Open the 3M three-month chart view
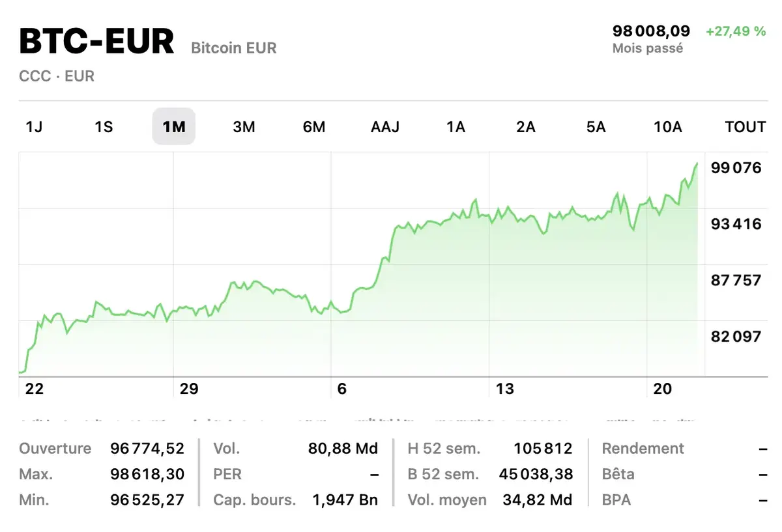Viewport: 782px width, 532px height. (244, 127)
